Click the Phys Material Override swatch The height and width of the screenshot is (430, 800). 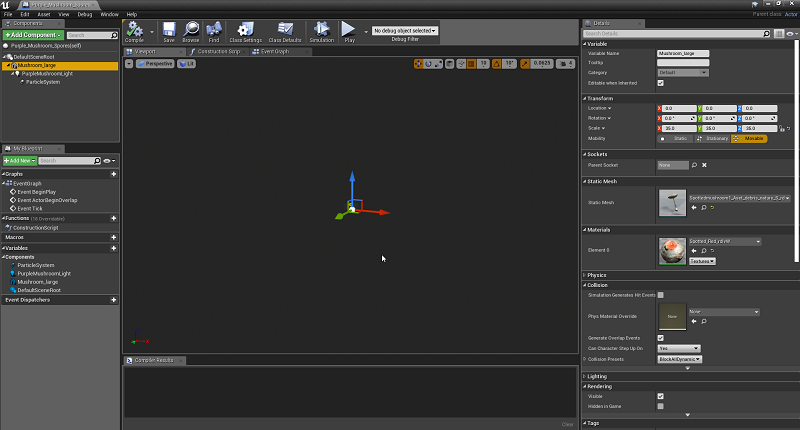click(672, 317)
